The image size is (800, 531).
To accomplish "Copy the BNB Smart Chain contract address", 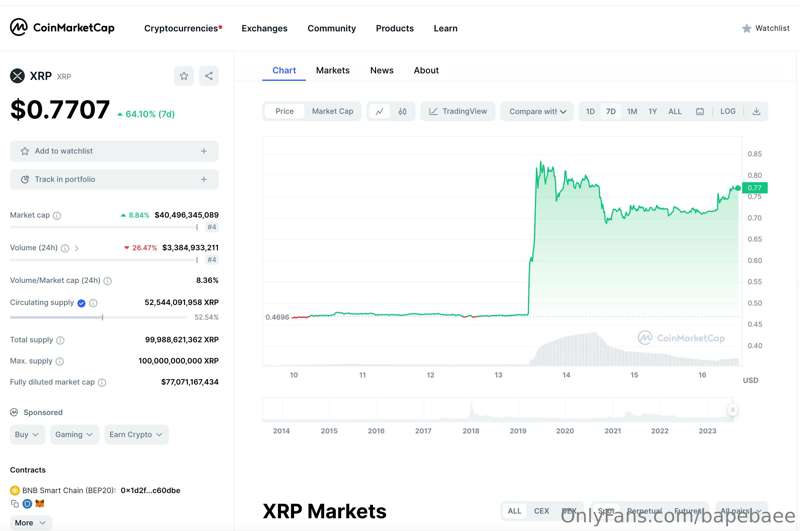I will 16,503.
